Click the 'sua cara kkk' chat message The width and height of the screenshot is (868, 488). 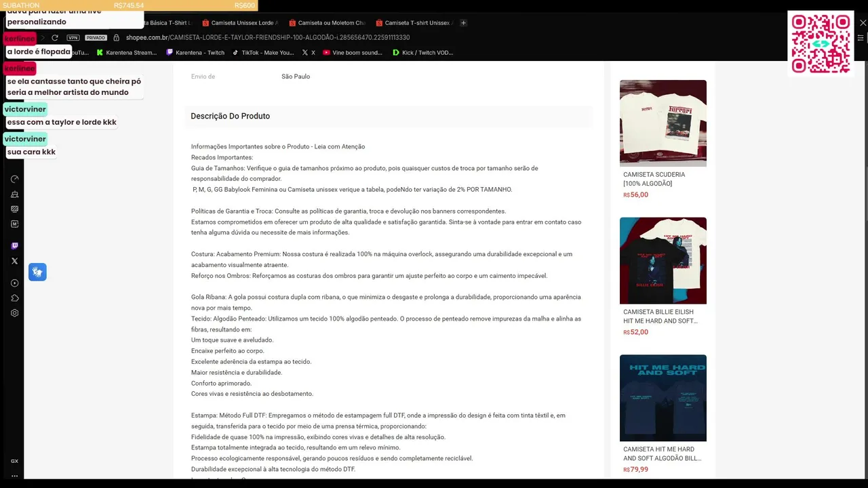31,152
